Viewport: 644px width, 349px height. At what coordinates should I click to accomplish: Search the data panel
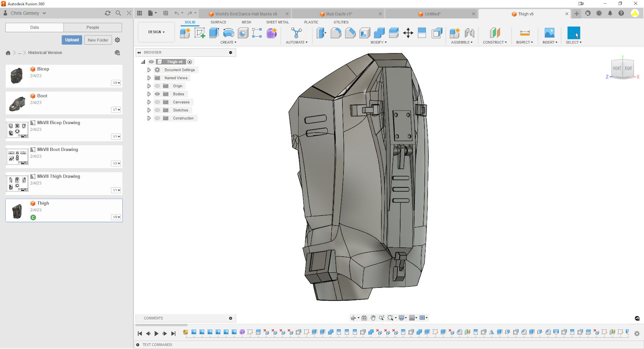[118, 13]
